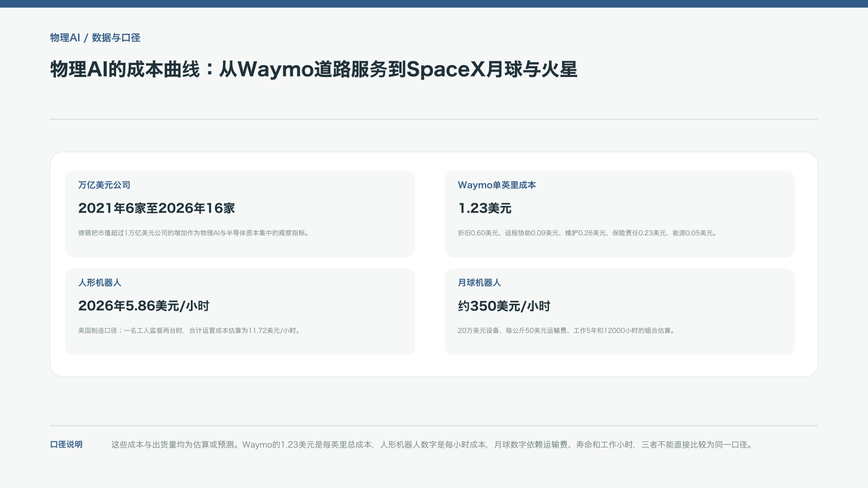This screenshot has width=868, height=488.
Task: Click the note starting with 美国制造口径
Action: pyautogui.click(x=190, y=331)
